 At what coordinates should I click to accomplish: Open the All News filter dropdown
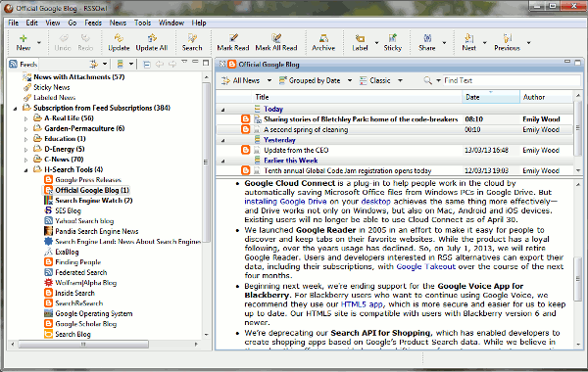pyautogui.click(x=269, y=80)
